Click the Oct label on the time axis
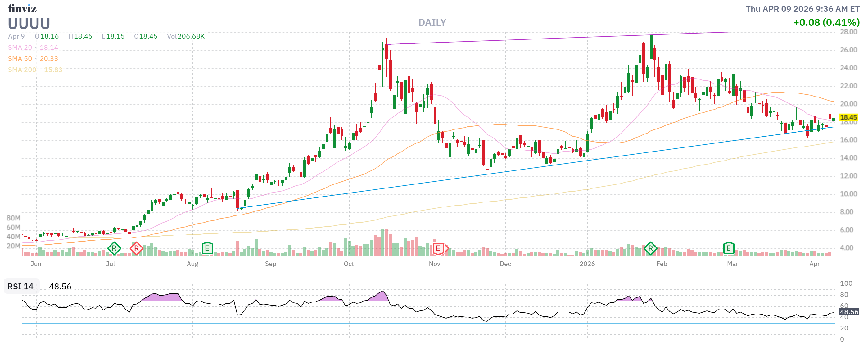Image resolution: width=868 pixels, height=349 pixels. coord(348,264)
